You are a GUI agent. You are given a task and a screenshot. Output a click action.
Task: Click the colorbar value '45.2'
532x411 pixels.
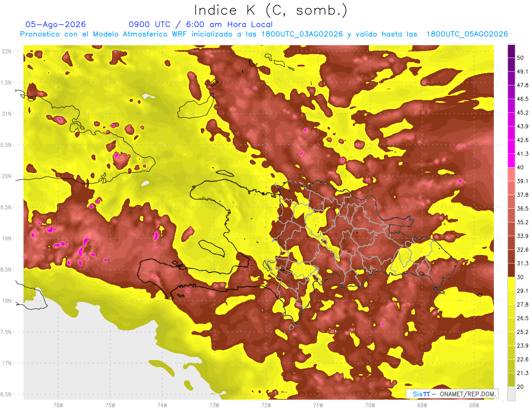tap(523, 113)
